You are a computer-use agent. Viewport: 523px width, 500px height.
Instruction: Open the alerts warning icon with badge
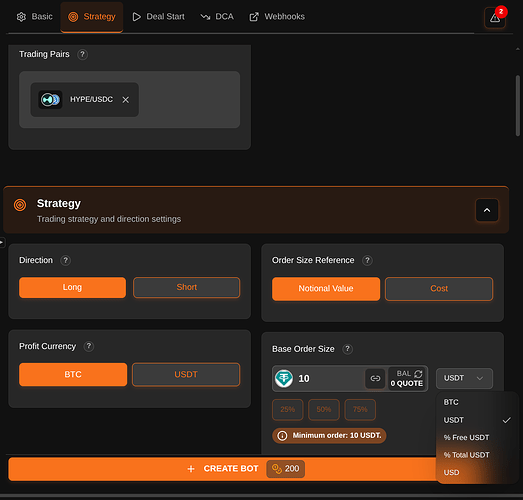pos(495,18)
